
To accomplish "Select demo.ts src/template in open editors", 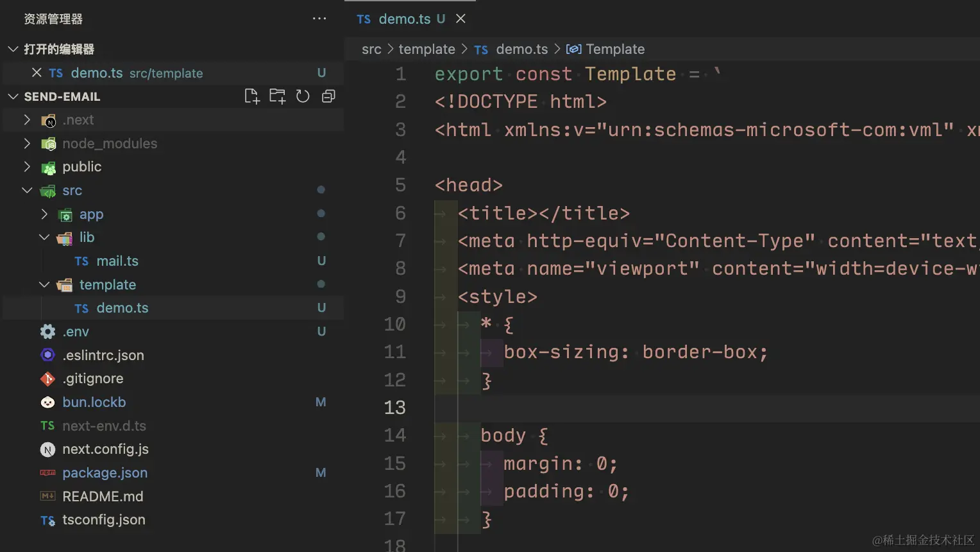I will 173,73.
